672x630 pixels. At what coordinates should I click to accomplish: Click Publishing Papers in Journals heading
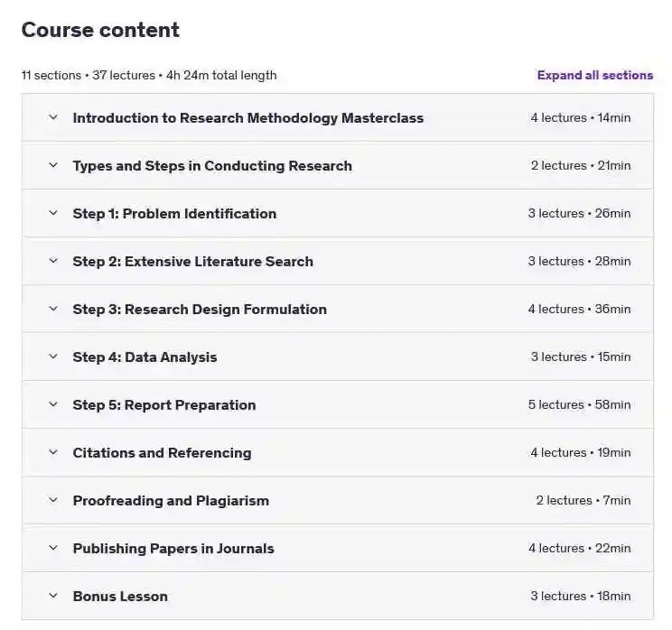(x=173, y=549)
